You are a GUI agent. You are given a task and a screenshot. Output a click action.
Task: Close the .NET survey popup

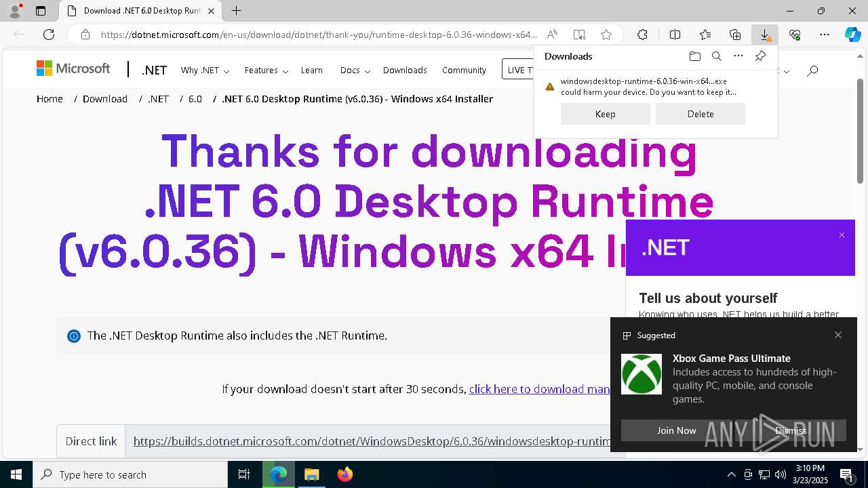pyautogui.click(x=842, y=235)
